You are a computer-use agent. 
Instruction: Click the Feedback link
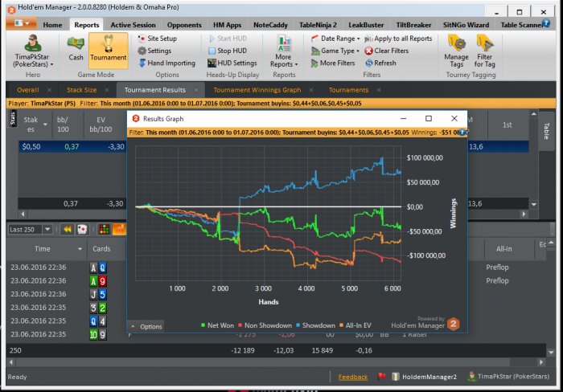(352, 377)
